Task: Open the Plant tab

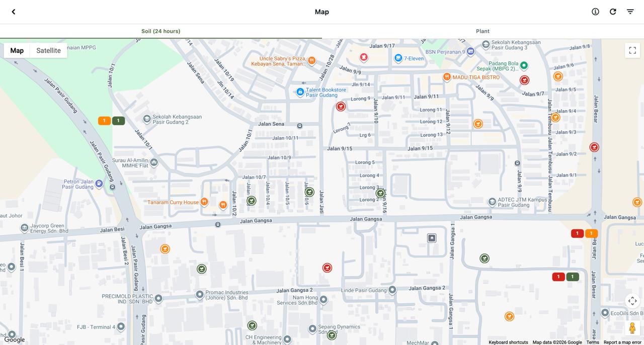Action: [x=483, y=31]
